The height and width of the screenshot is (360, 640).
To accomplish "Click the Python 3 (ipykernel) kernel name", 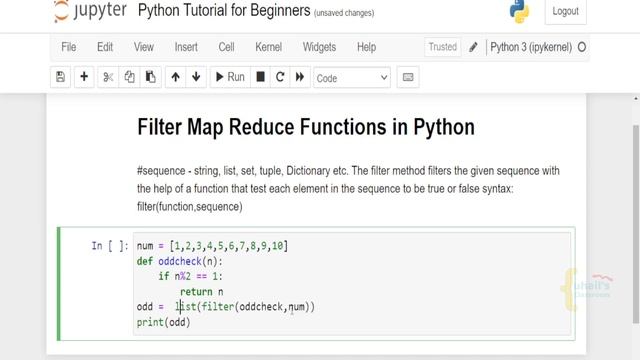I will [x=531, y=47].
